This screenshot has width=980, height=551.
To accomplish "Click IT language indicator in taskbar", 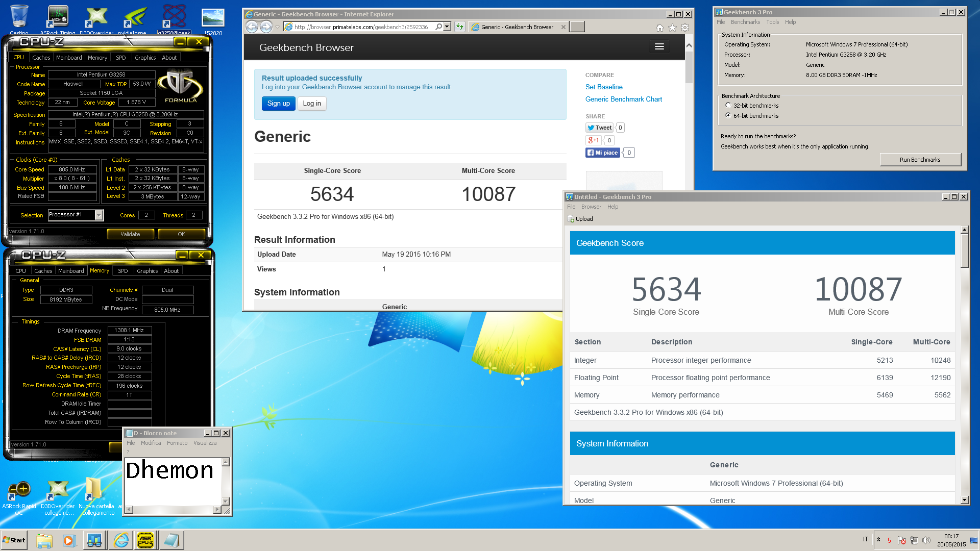I will click(x=865, y=539).
